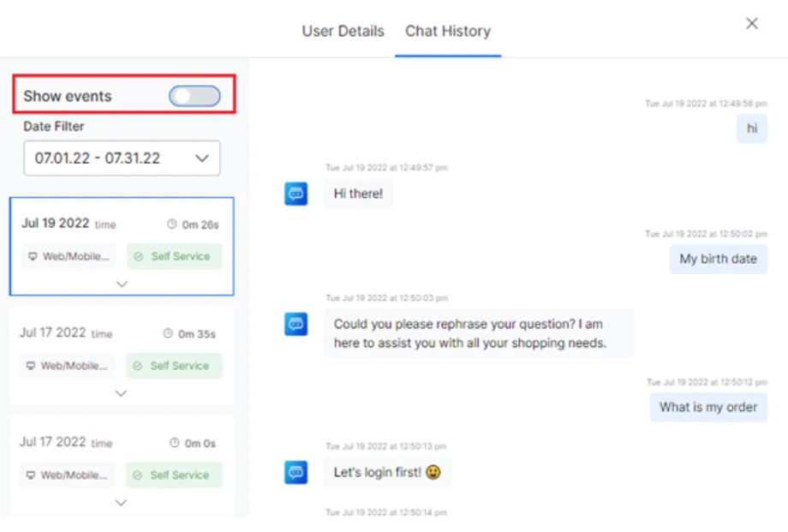Enable the Show events toggle

click(x=195, y=96)
